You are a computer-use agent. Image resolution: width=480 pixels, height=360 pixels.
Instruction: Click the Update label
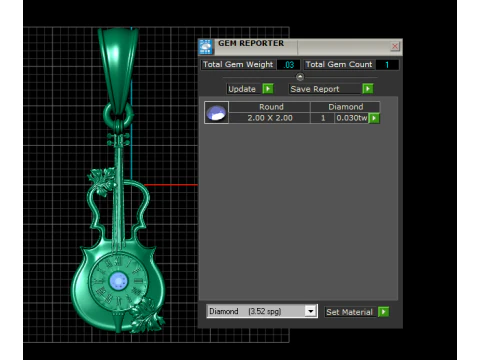[x=242, y=89]
